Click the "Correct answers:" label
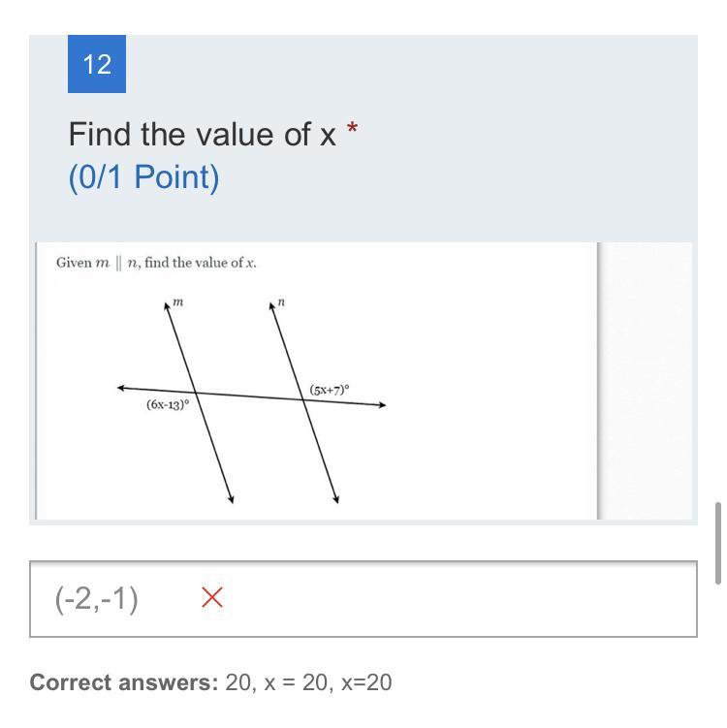The height and width of the screenshot is (728, 727). [x=124, y=682]
